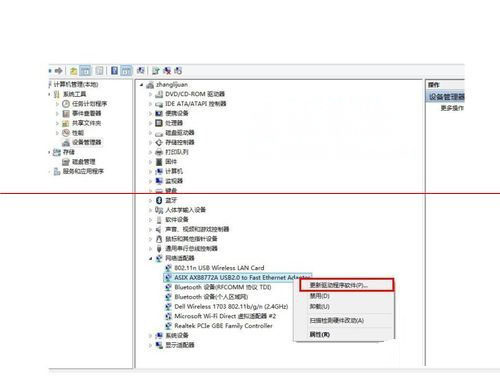The width and height of the screenshot is (500, 386).
Task: Expand the 系统设备 node arrow
Action: [150, 336]
